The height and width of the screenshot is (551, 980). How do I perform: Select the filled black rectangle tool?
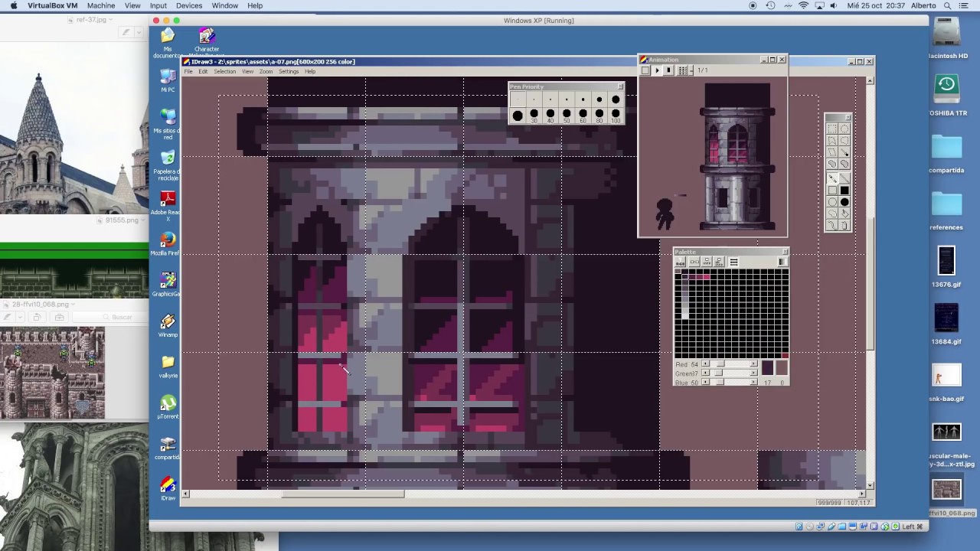[844, 191]
